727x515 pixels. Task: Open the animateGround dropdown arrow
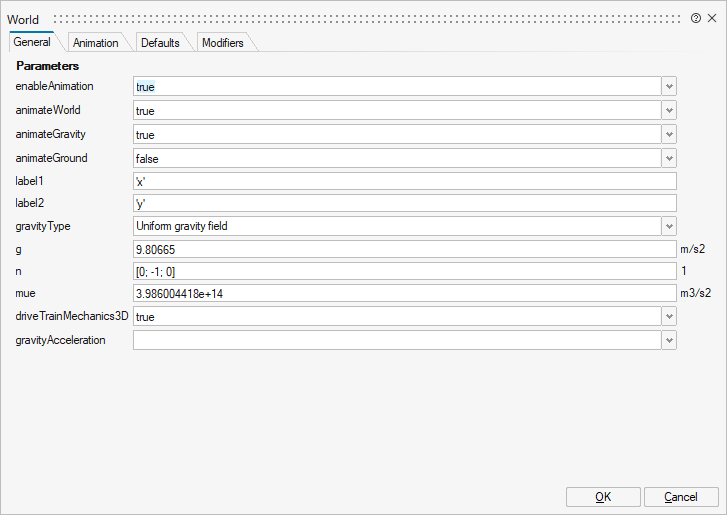point(669,158)
